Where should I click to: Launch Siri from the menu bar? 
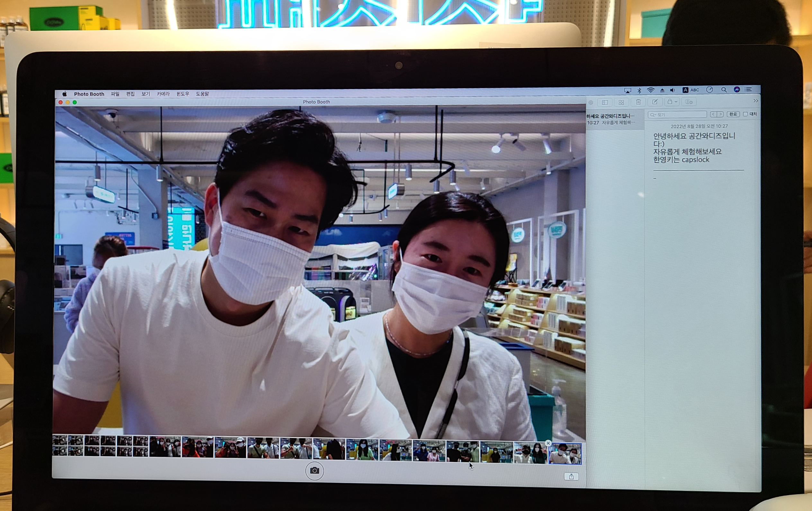[737, 89]
